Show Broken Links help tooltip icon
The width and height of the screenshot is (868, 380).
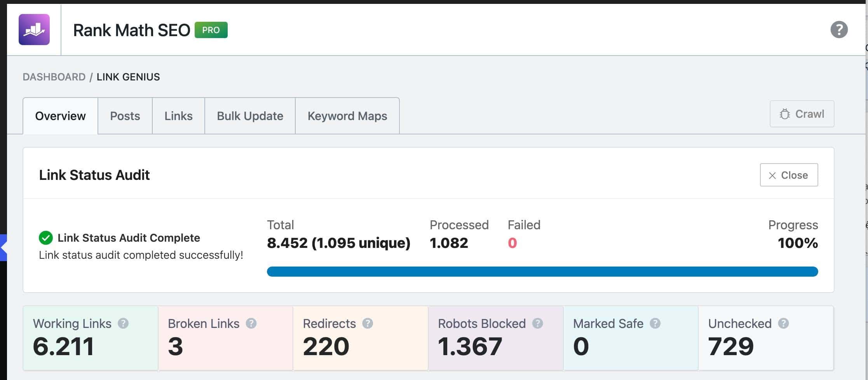pos(251,323)
